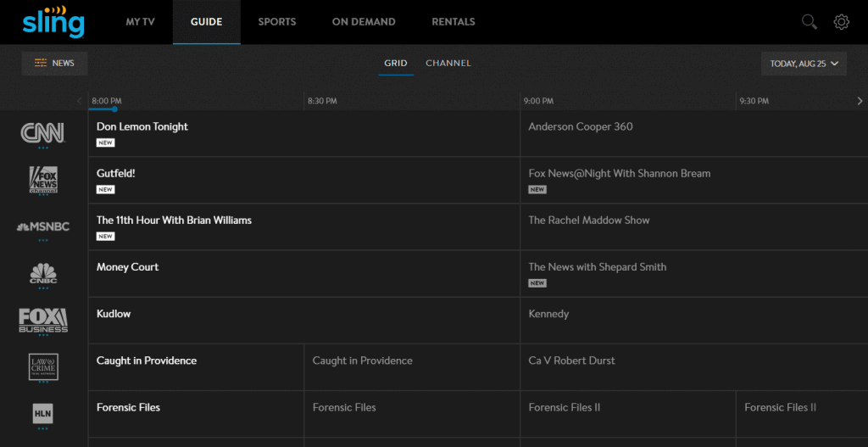Screen dimensions: 868x447
Task: Open Fox News@Night With Shannon Bream
Action: click(x=694, y=180)
